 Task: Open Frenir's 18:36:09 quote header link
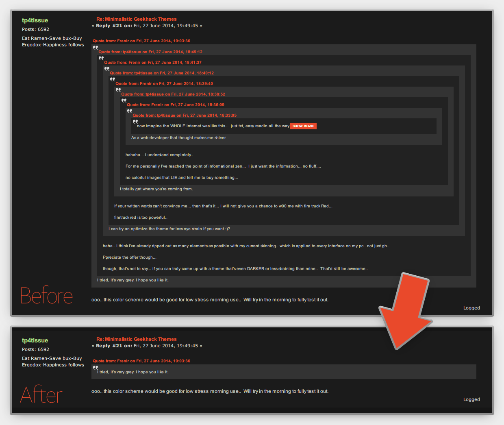point(176,105)
